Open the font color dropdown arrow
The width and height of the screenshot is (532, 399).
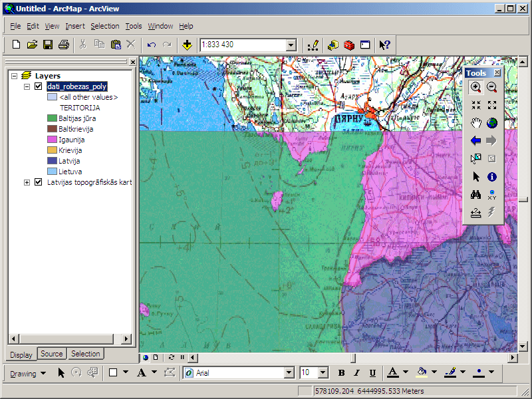(x=406, y=372)
